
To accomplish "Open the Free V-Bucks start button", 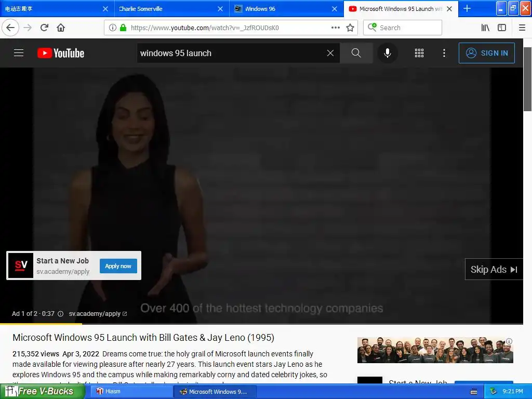I will 42,391.
